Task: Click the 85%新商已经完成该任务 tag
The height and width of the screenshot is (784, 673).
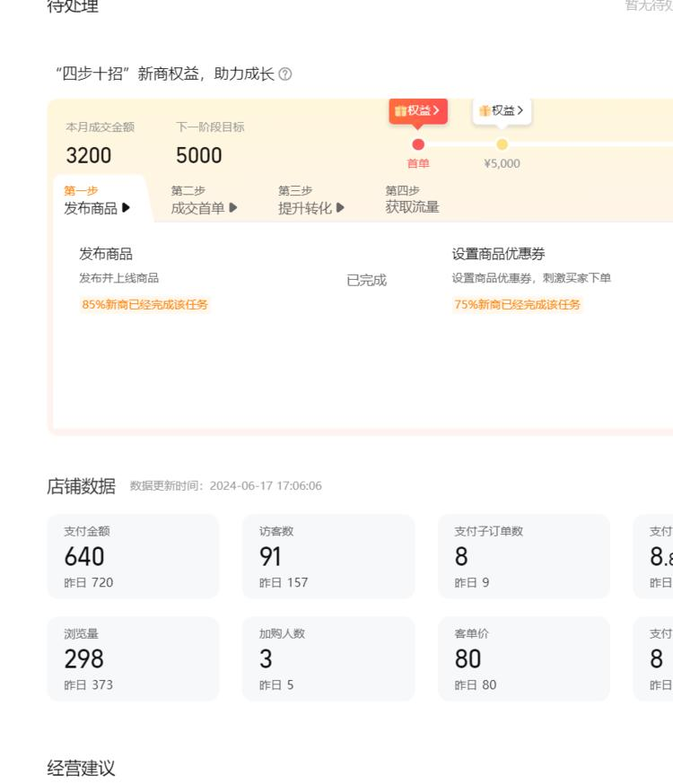Action: point(144,304)
